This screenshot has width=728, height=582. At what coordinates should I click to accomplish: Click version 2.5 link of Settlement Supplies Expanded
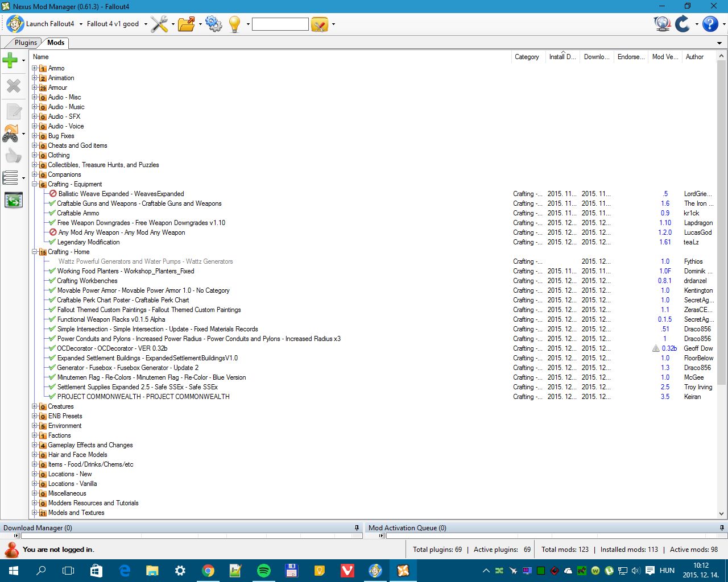(x=665, y=387)
